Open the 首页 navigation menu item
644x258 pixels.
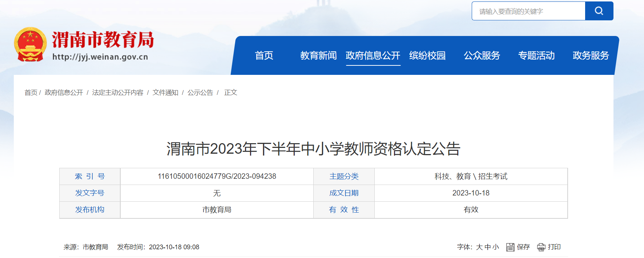click(x=264, y=56)
